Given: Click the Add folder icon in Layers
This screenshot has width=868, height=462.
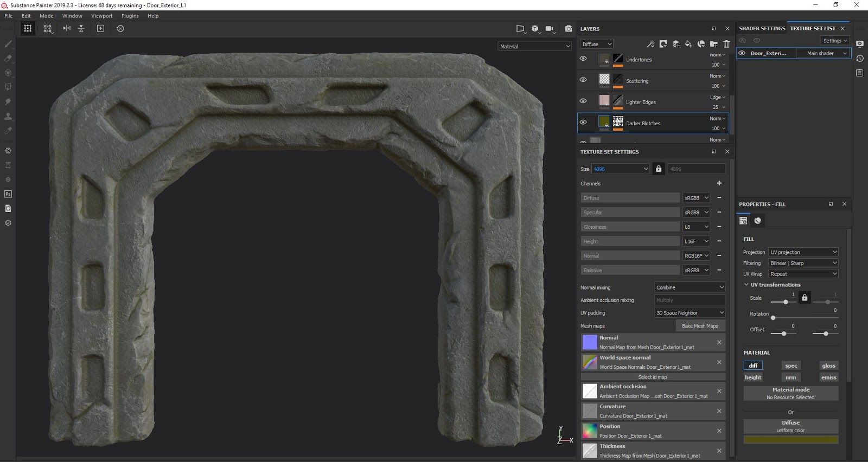Looking at the screenshot, I should (x=714, y=44).
